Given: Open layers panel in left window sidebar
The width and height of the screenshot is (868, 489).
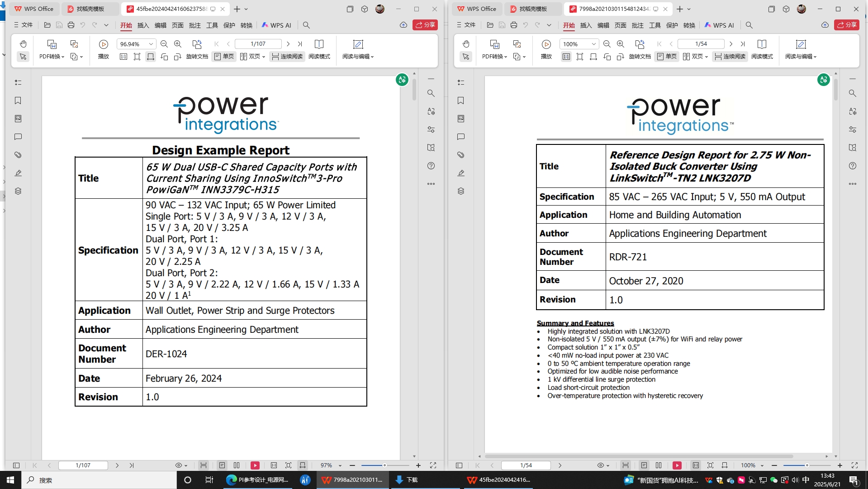Looking at the screenshot, I should pos(18,191).
